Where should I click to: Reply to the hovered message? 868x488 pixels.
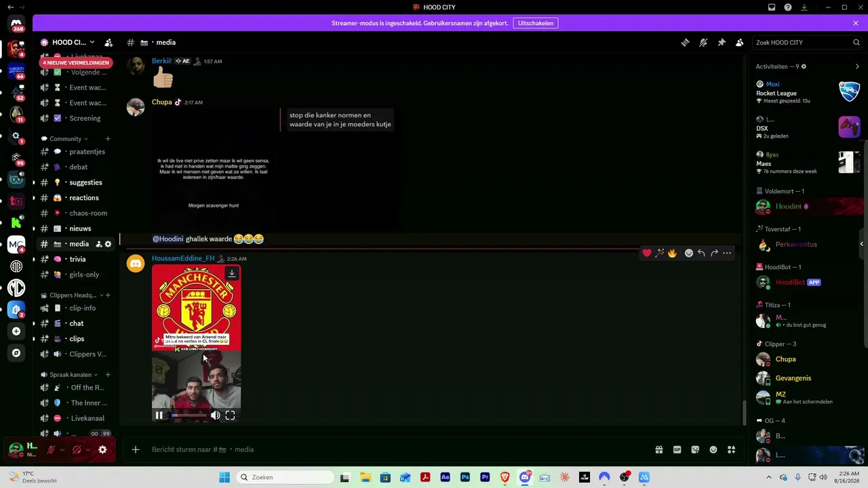(701, 253)
